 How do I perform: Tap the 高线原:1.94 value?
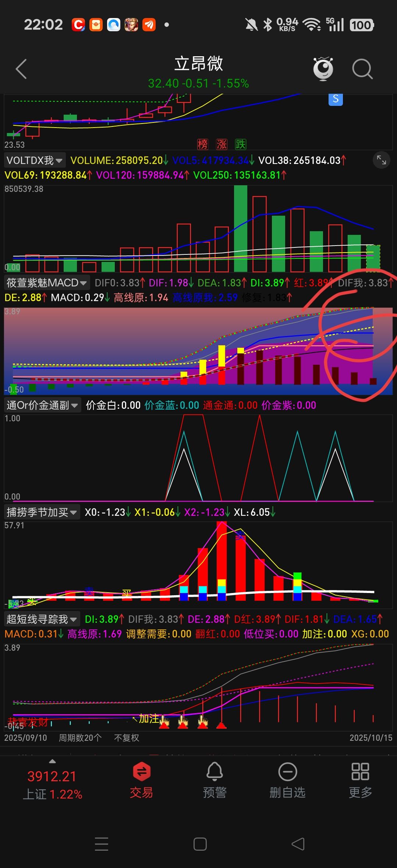[x=141, y=297]
